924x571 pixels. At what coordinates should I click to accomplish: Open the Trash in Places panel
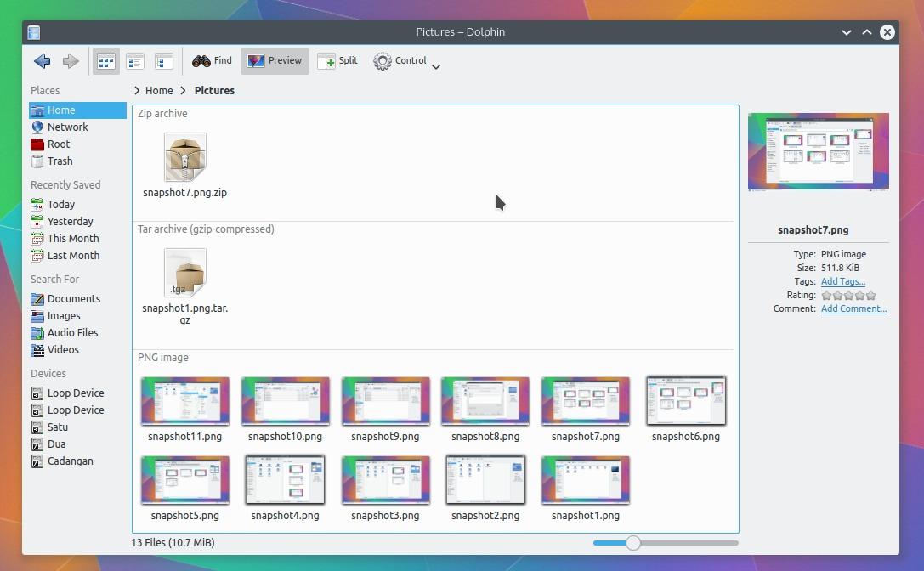(x=60, y=161)
